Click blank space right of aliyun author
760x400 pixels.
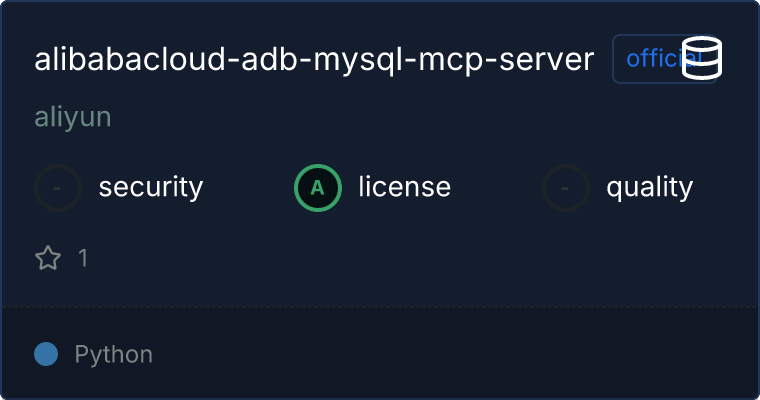tap(400, 117)
